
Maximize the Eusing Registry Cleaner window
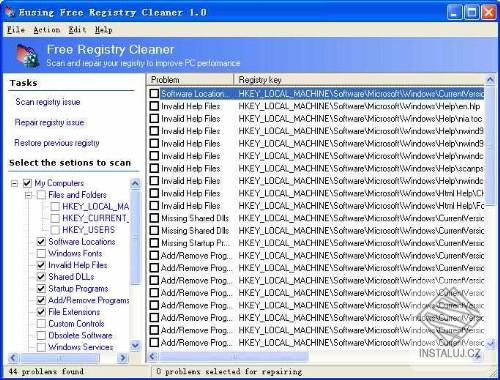(472, 12)
